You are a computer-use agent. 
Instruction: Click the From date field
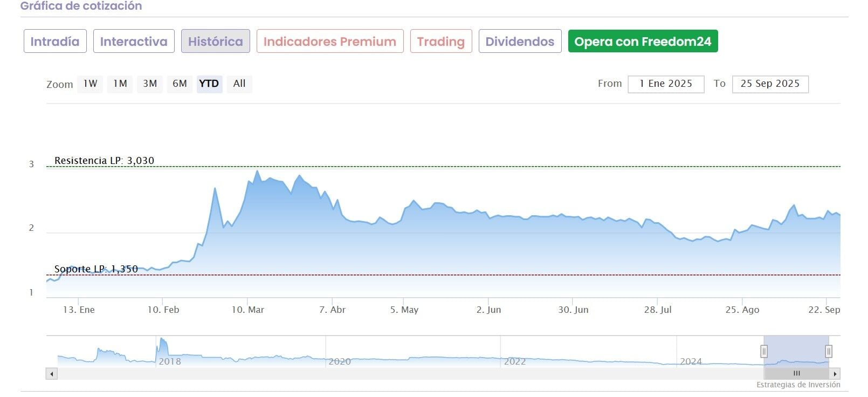click(666, 84)
